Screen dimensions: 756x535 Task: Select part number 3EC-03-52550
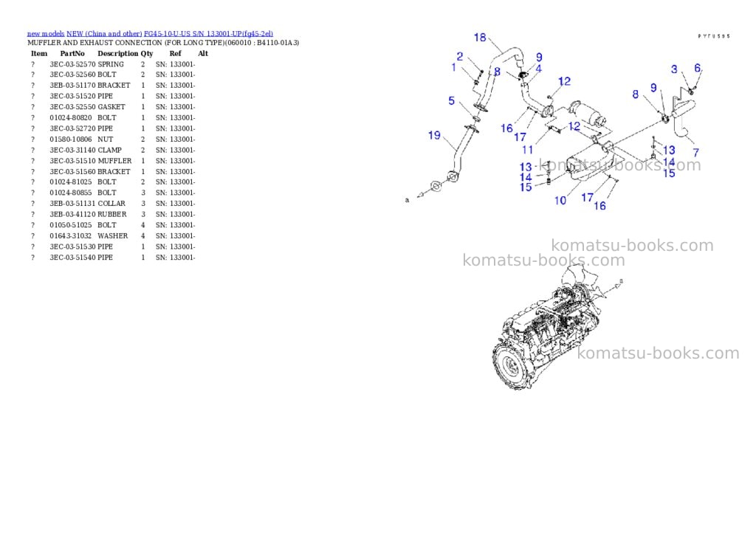coord(72,107)
